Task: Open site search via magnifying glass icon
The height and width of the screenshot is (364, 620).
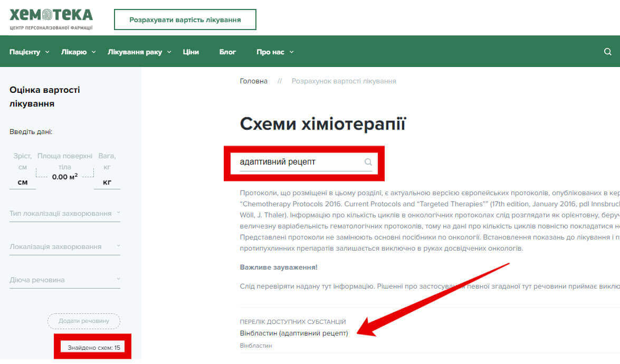Action: (x=607, y=51)
